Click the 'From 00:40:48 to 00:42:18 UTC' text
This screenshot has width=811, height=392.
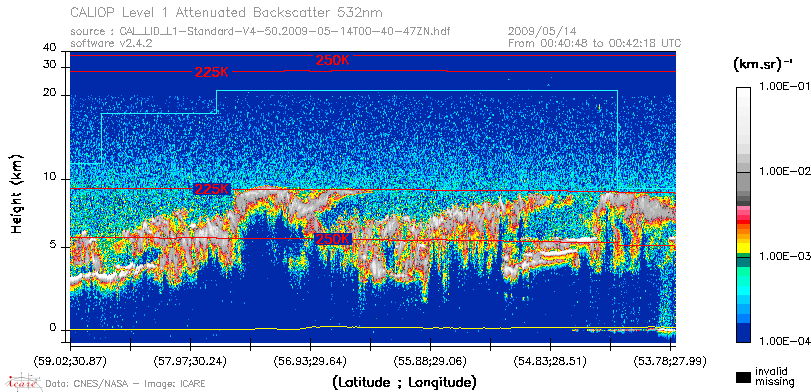point(595,43)
